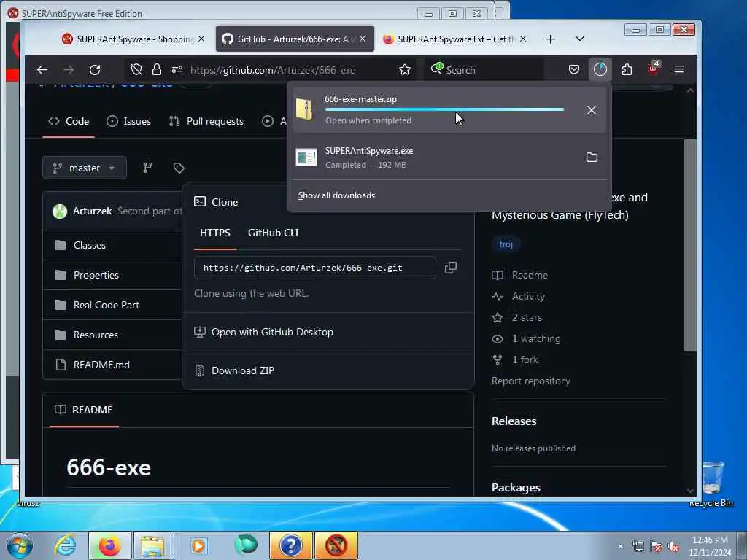This screenshot has width=747, height=560.
Task: Open the Arturzek author link
Action: 92,211
